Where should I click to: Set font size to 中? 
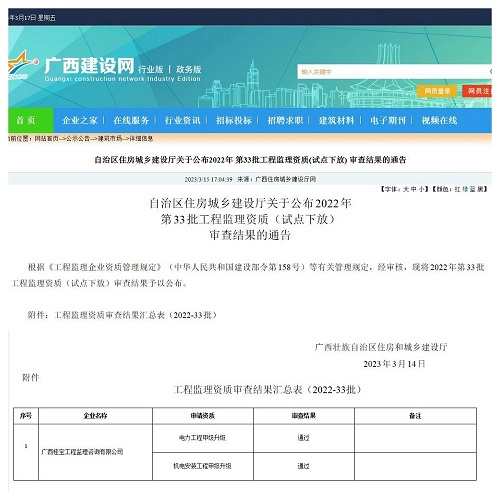pos(413,189)
